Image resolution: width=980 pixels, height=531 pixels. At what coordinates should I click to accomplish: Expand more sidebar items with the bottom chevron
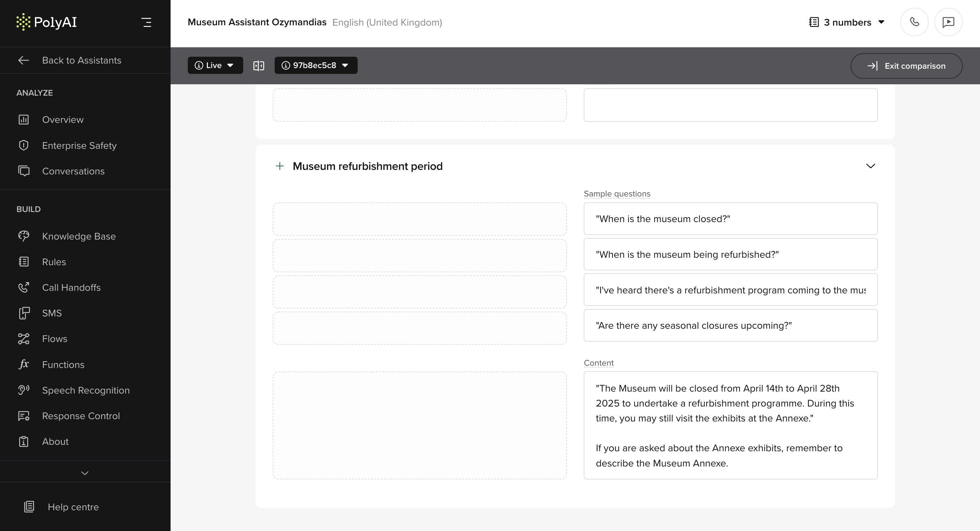85,473
